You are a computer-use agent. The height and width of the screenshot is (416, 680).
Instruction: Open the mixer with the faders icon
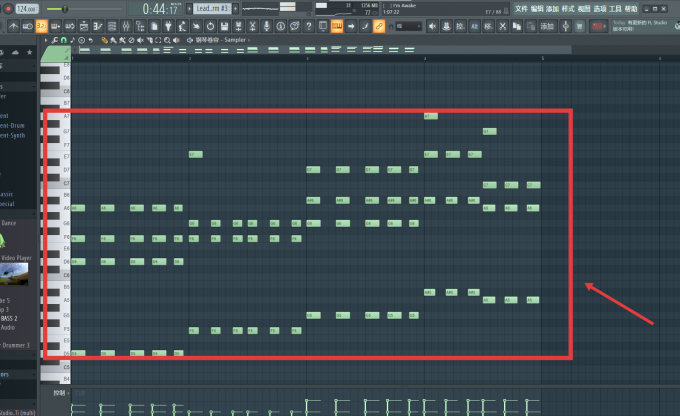pyautogui.click(x=126, y=26)
